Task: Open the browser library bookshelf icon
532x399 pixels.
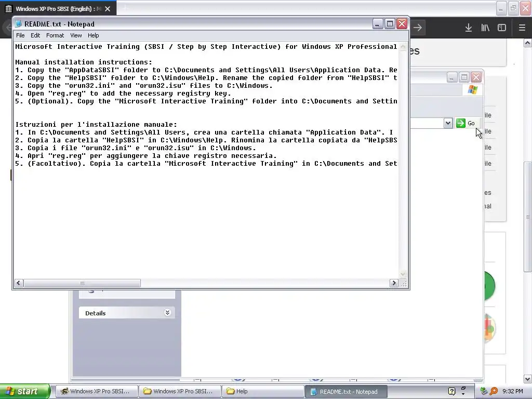Action: pos(485,28)
